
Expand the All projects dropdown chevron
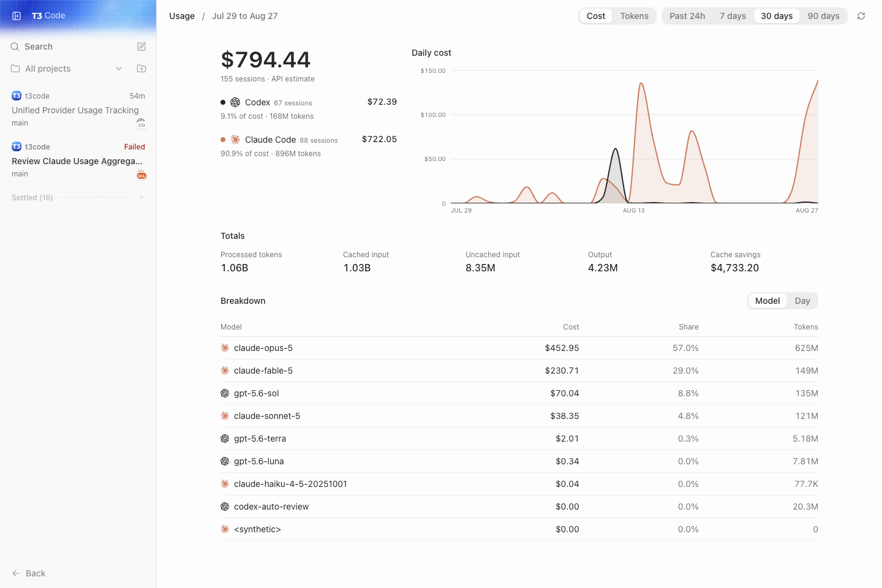[119, 69]
